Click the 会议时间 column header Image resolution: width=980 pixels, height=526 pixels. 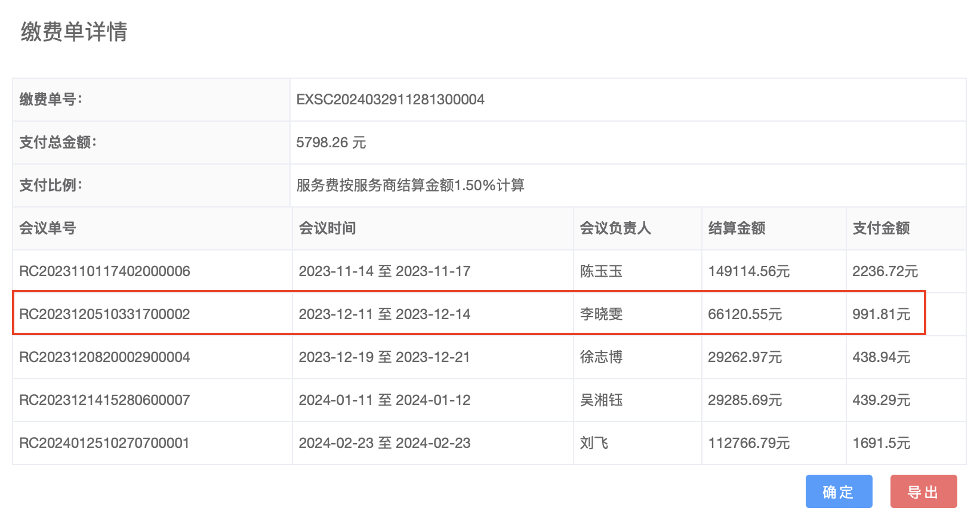(x=327, y=228)
